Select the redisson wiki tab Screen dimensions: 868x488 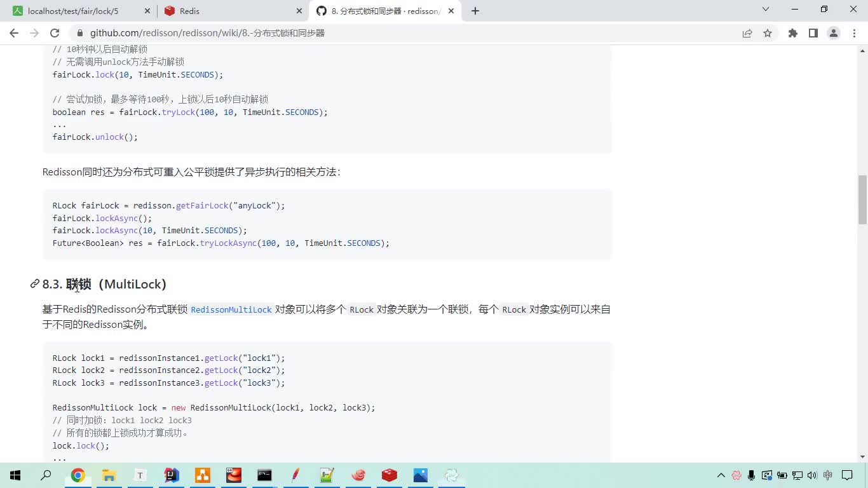(385, 11)
